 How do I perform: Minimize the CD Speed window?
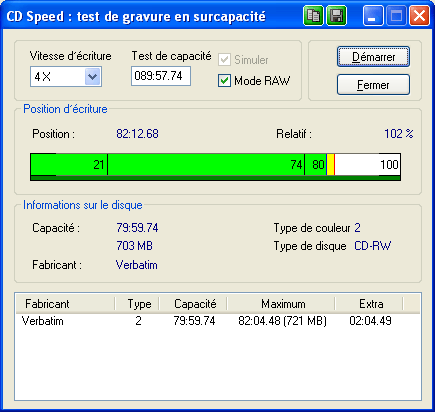tap(373, 15)
